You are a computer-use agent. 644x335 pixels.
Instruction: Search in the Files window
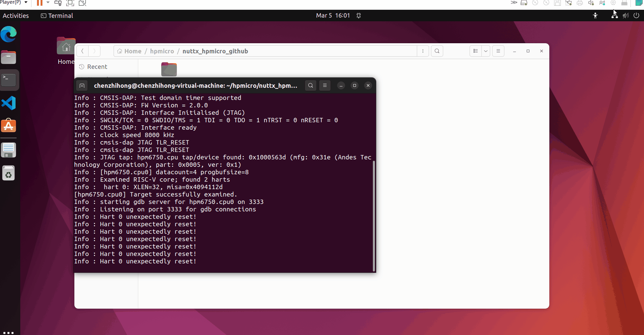(x=437, y=51)
